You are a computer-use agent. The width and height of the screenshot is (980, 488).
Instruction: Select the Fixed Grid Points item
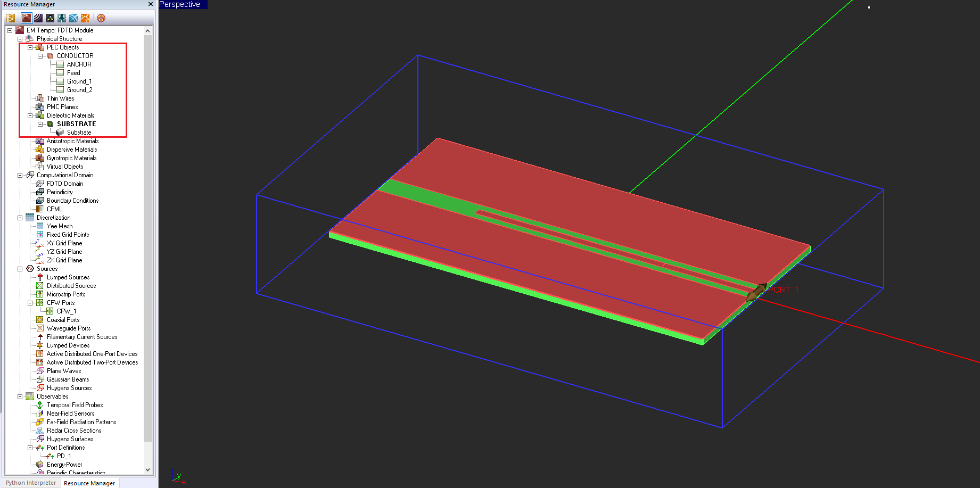[x=68, y=235]
